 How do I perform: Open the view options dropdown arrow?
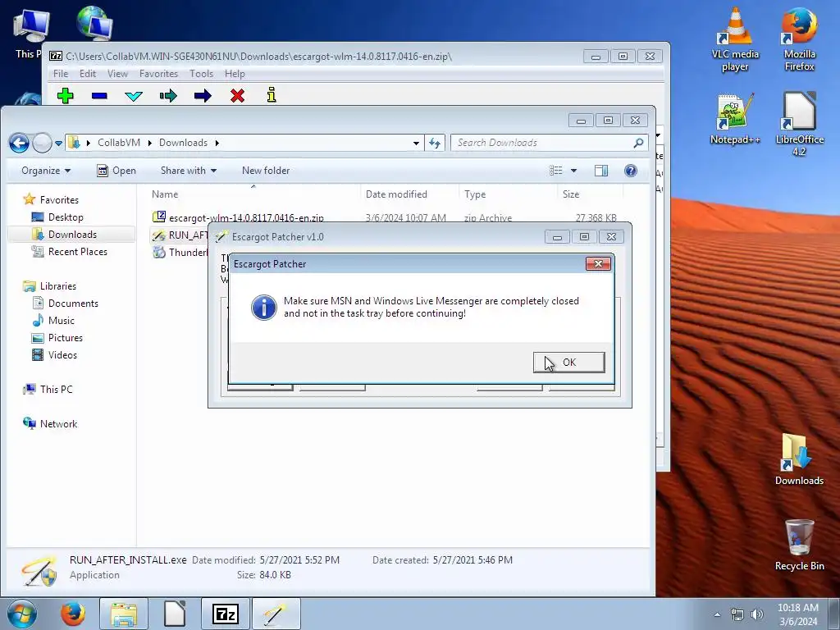click(573, 171)
